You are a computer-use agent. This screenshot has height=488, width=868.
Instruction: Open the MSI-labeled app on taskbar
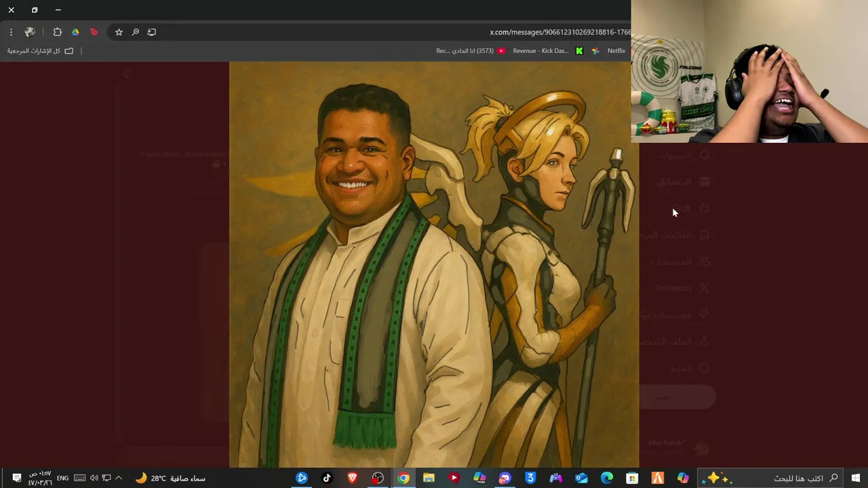(x=479, y=479)
